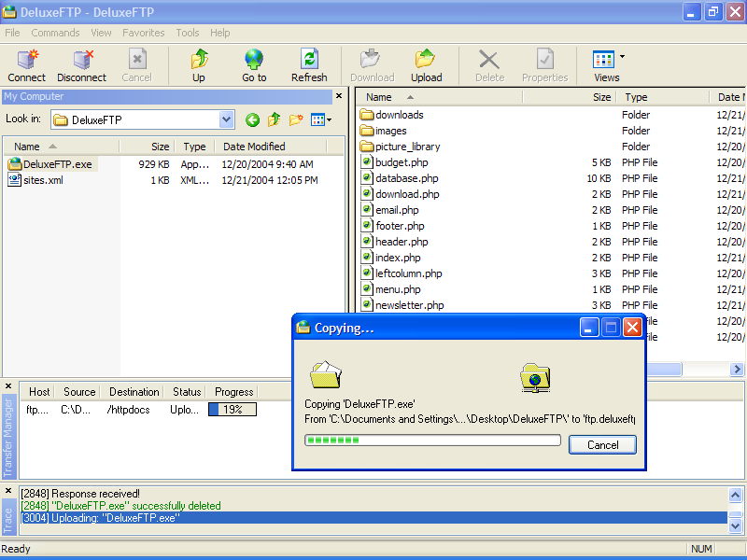
Task: Open the Favorites menu
Action: 144,33
